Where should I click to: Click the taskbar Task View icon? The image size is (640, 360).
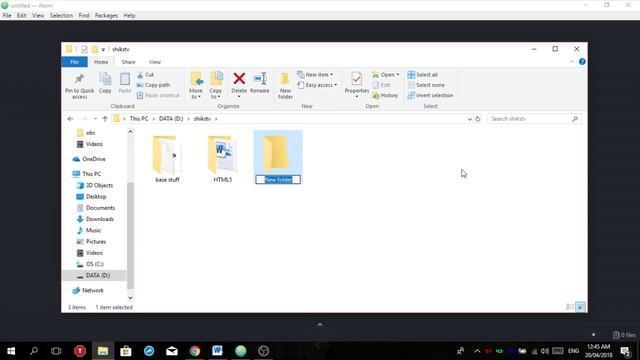[56, 351]
